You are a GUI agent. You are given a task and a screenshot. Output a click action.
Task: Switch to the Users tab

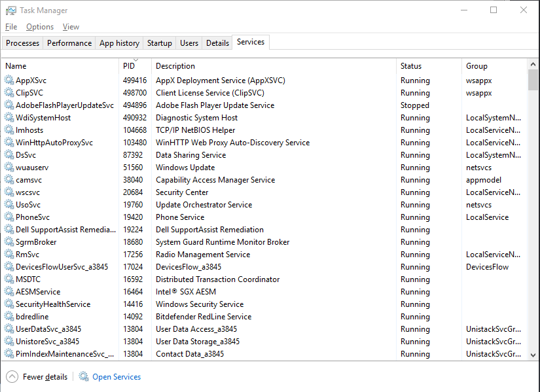189,43
